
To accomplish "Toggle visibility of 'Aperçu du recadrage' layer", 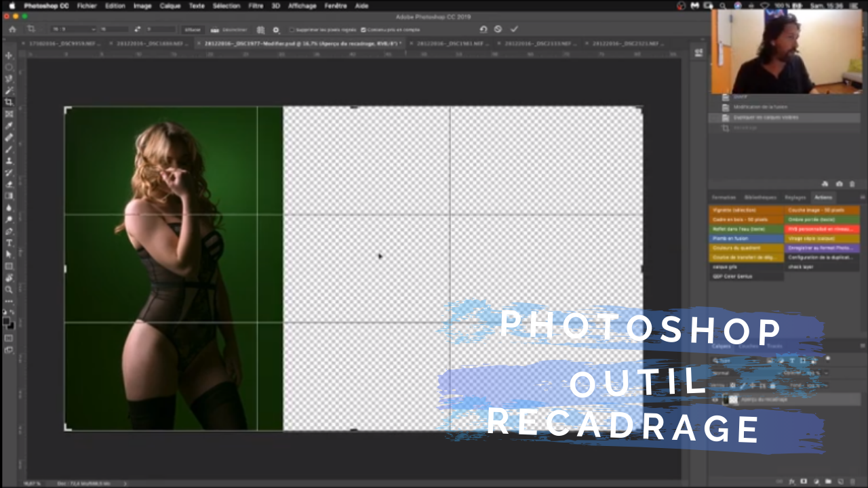I will pos(715,400).
